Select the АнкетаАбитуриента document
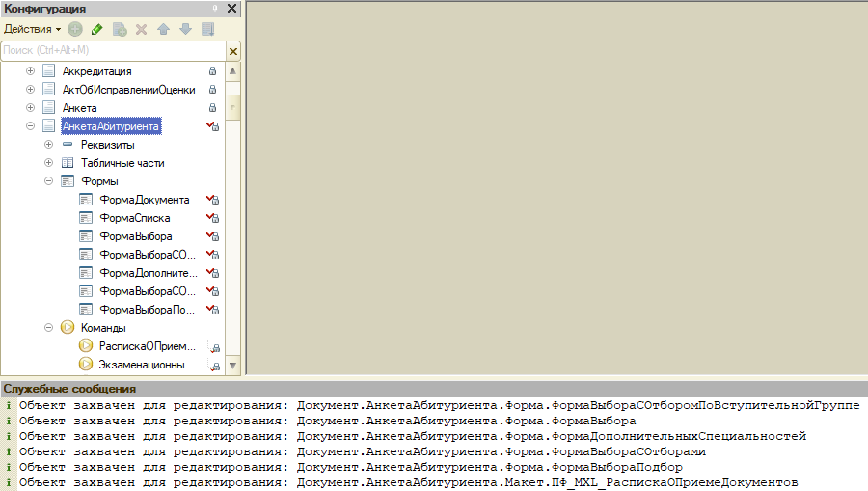This screenshot has width=868, height=491. tap(111, 126)
